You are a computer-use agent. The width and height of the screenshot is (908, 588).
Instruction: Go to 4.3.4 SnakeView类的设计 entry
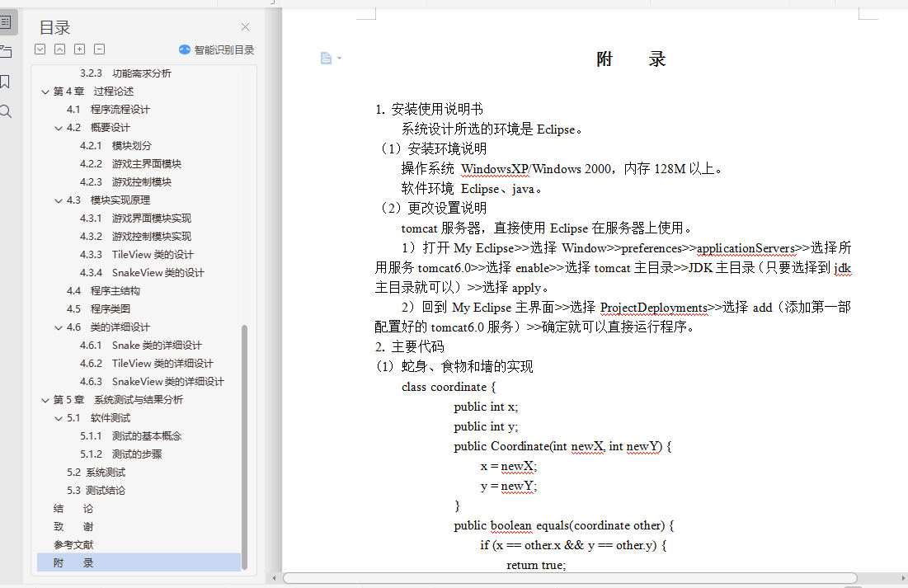(142, 273)
